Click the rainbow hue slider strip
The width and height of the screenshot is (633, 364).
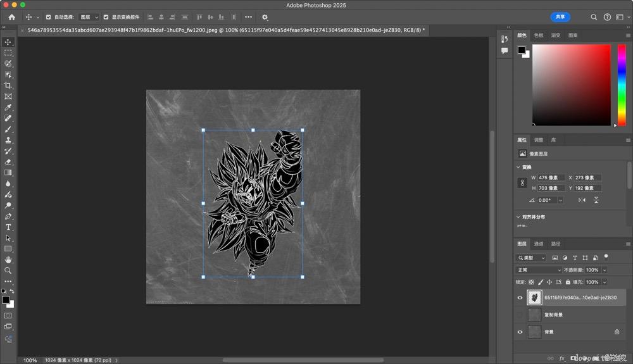[x=622, y=84]
